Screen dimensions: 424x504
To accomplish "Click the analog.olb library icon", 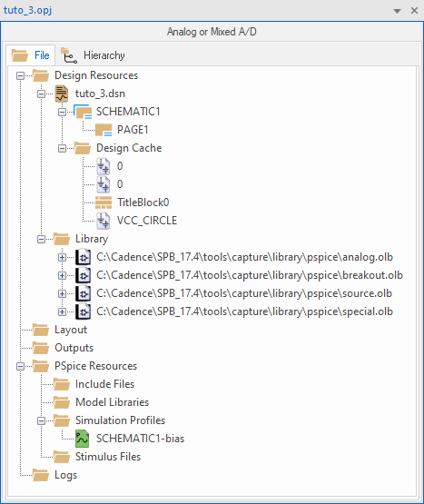I will point(83,257).
